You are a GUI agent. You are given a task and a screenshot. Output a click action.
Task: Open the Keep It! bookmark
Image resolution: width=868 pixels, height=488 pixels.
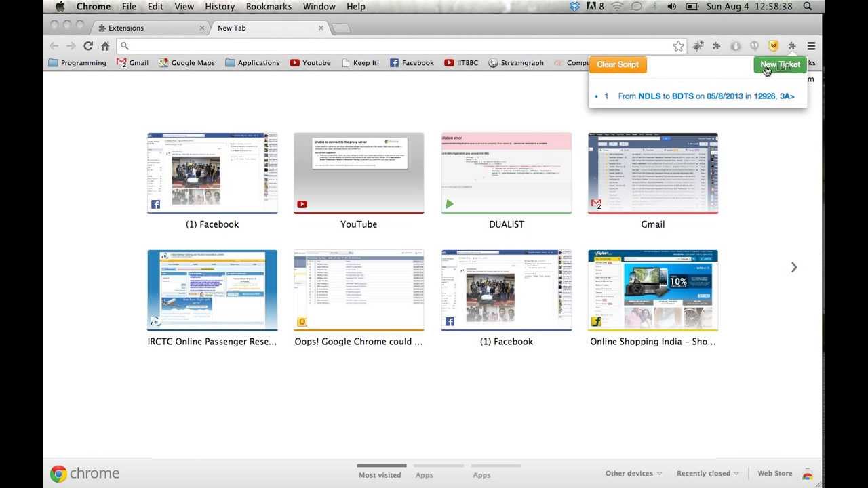point(360,63)
